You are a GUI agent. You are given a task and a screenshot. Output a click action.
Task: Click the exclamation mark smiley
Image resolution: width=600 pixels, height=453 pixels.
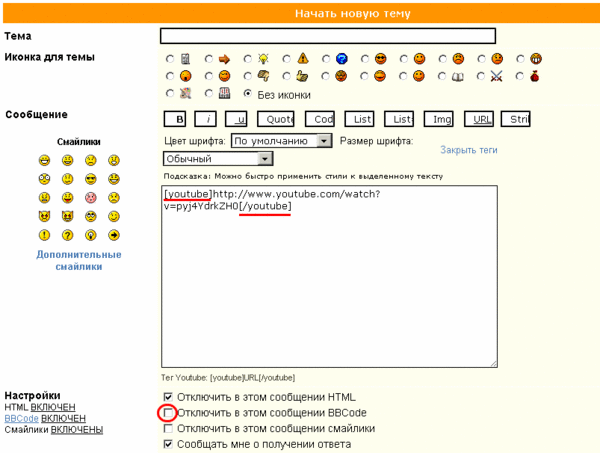tap(44, 236)
